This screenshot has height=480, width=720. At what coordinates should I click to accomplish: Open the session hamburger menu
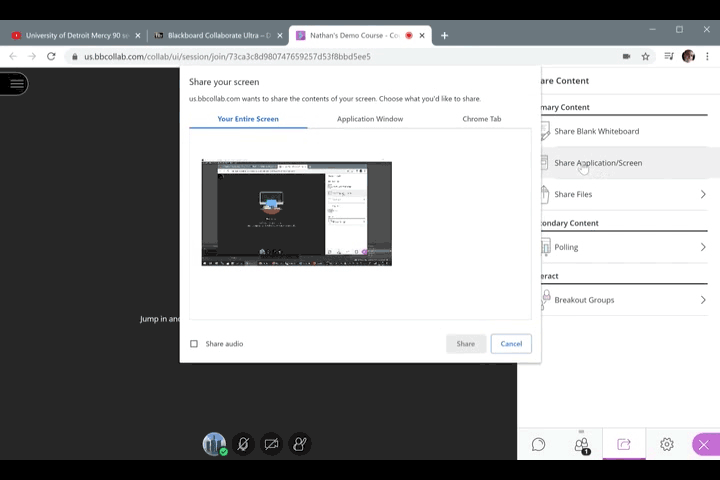tap(16, 84)
